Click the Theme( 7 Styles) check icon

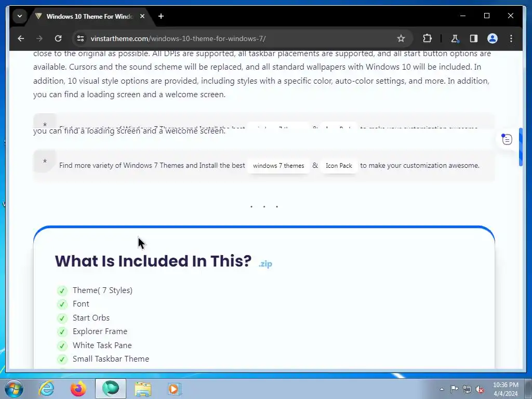pyautogui.click(x=62, y=291)
